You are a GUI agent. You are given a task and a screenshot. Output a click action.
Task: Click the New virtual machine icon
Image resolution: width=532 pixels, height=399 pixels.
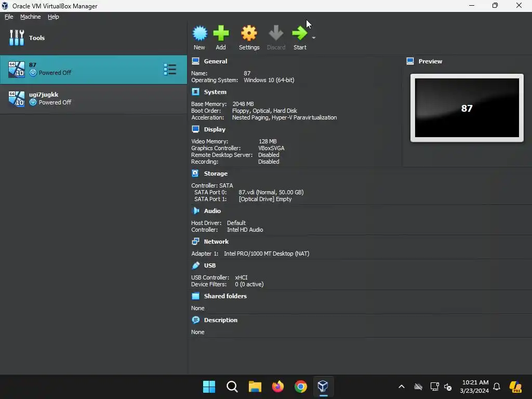(199, 33)
